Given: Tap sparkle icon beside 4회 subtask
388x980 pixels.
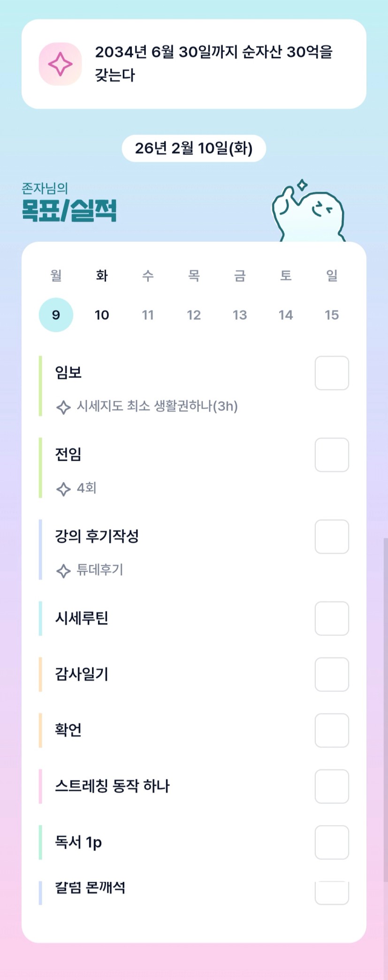Looking at the screenshot, I should tap(63, 489).
